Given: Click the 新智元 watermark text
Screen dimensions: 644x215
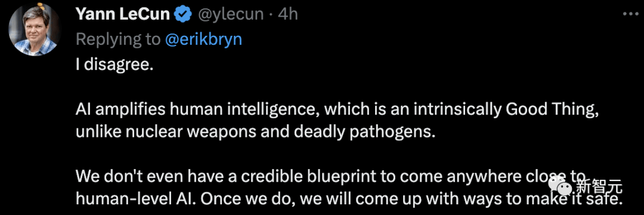Looking at the screenshot, I should pyautogui.click(x=599, y=188).
